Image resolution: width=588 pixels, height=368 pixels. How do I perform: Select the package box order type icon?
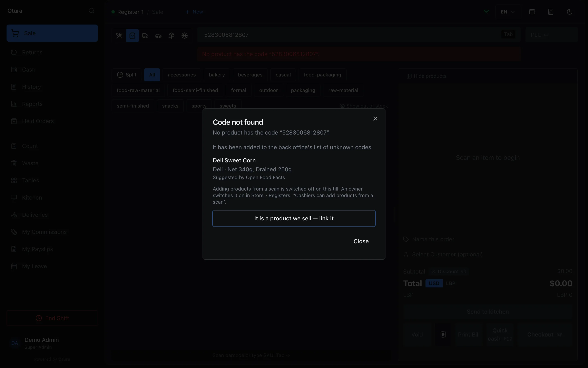[171, 36]
